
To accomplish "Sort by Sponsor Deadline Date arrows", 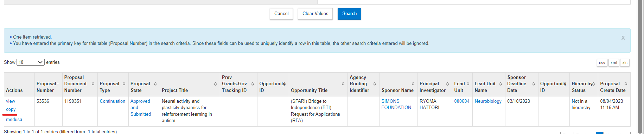I will 534,84.
